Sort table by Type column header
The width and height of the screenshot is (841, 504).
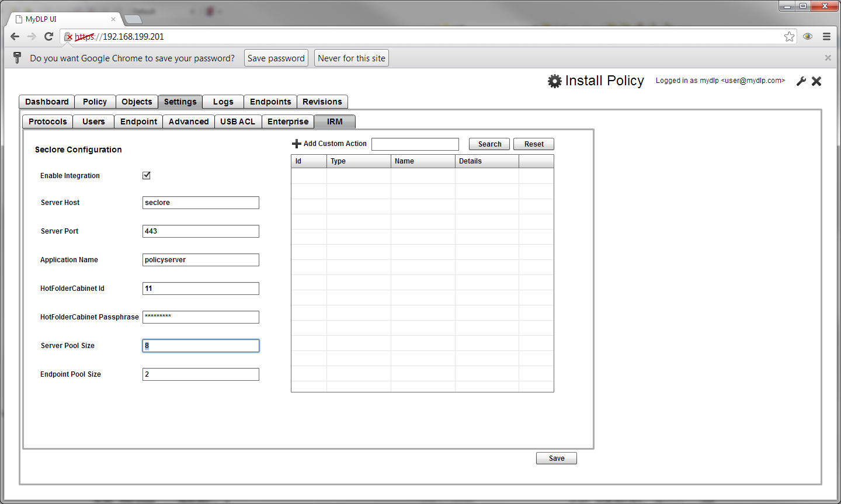point(359,161)
